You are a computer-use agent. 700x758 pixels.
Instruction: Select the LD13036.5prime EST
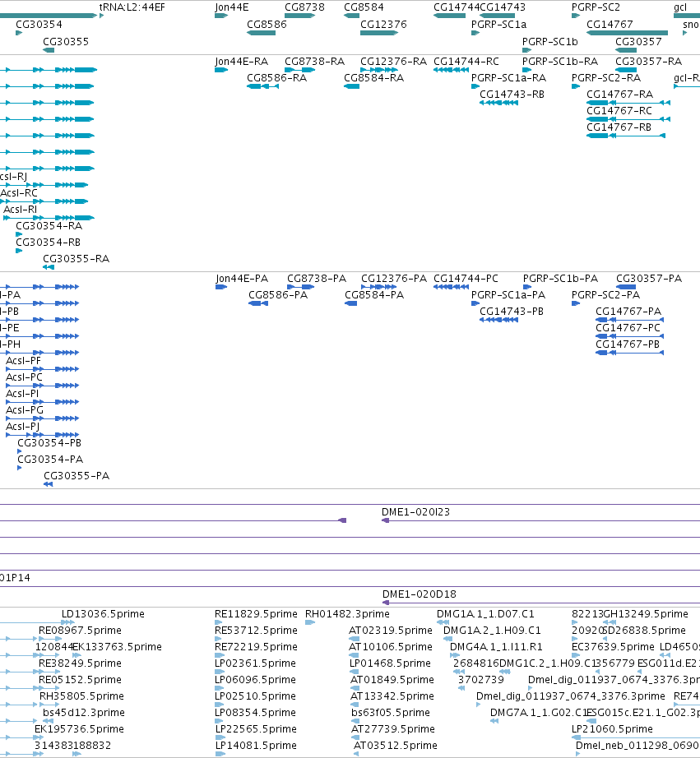pos(67,622)
